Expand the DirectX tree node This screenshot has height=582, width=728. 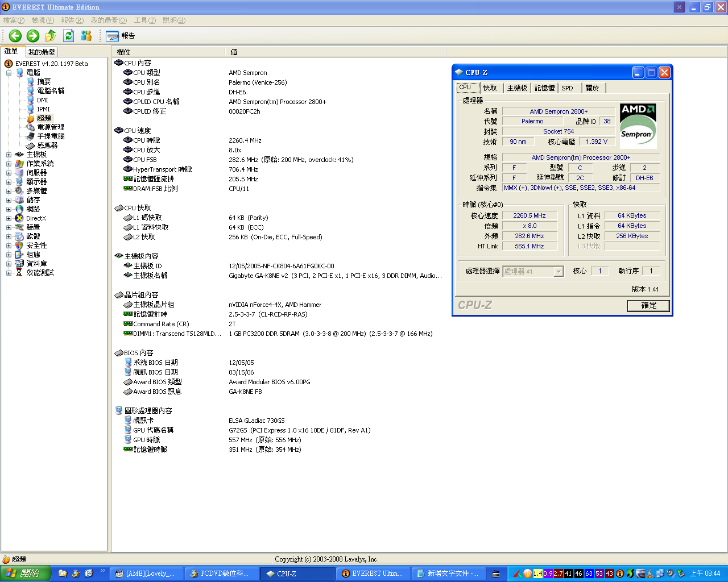9,218
